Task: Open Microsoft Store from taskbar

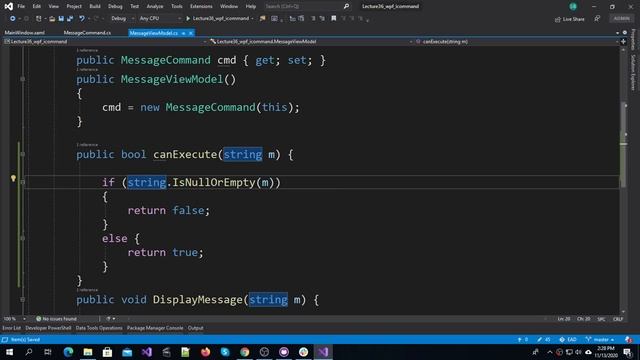Action: pos(107,352)
